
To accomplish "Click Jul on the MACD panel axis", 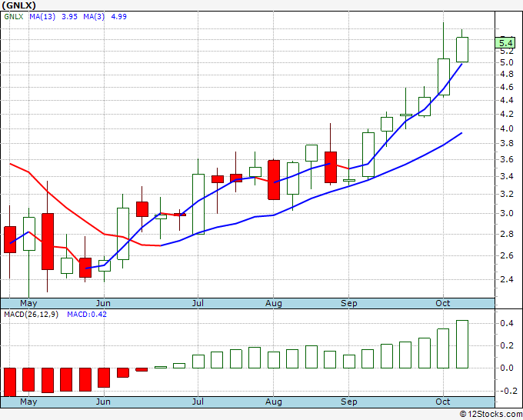I will (x=198, y=402).
